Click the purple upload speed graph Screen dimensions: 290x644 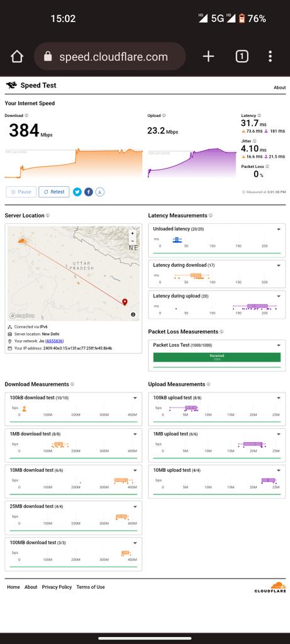coord(192,164)
